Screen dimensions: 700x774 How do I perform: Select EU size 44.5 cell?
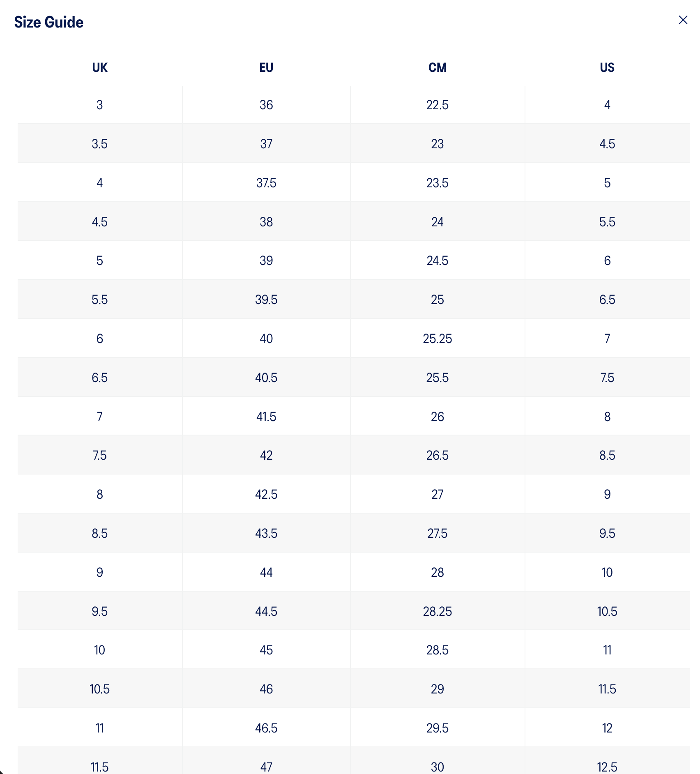click(x=266, y=611)
